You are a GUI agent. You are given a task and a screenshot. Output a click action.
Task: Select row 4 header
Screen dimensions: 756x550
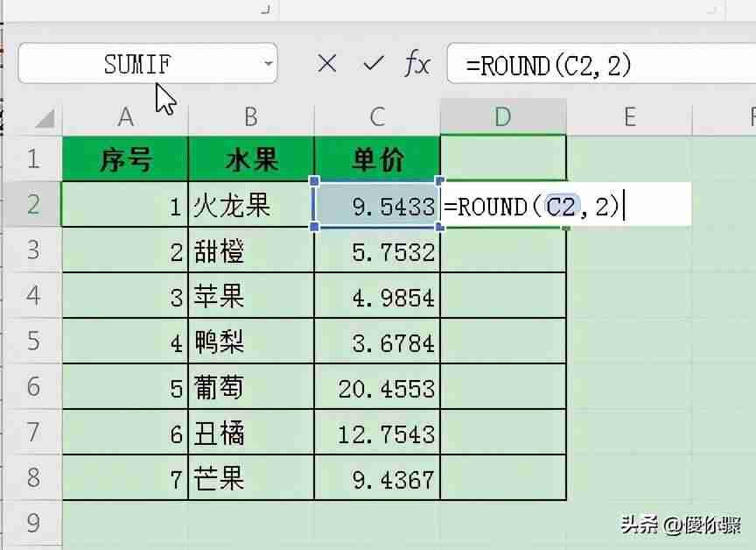32,295
